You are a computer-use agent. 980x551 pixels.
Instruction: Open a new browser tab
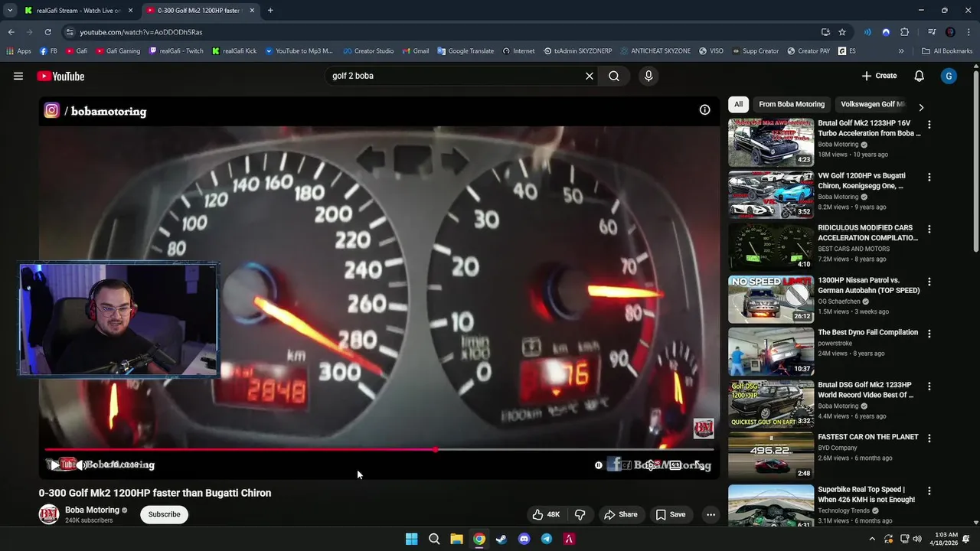[270, 11]
